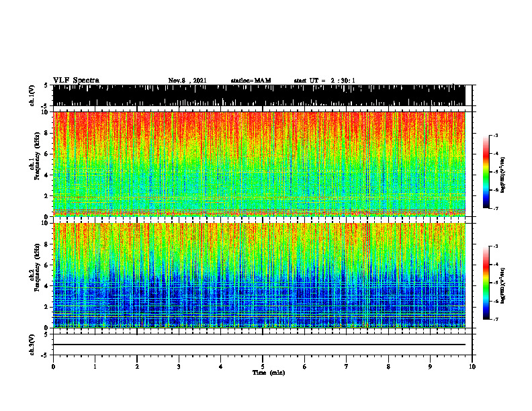
Task: Click the "5" tick label of ch.1(V) axis
Action: tap(47, 86)
